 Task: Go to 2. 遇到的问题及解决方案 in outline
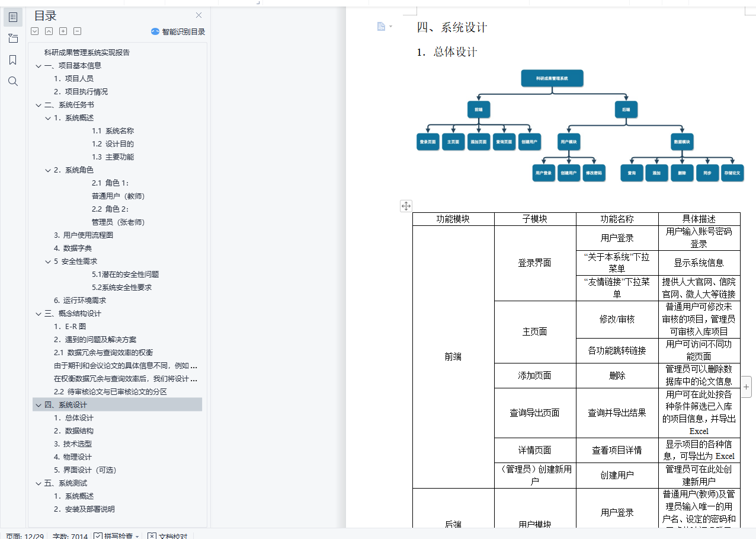coord(95,339)
